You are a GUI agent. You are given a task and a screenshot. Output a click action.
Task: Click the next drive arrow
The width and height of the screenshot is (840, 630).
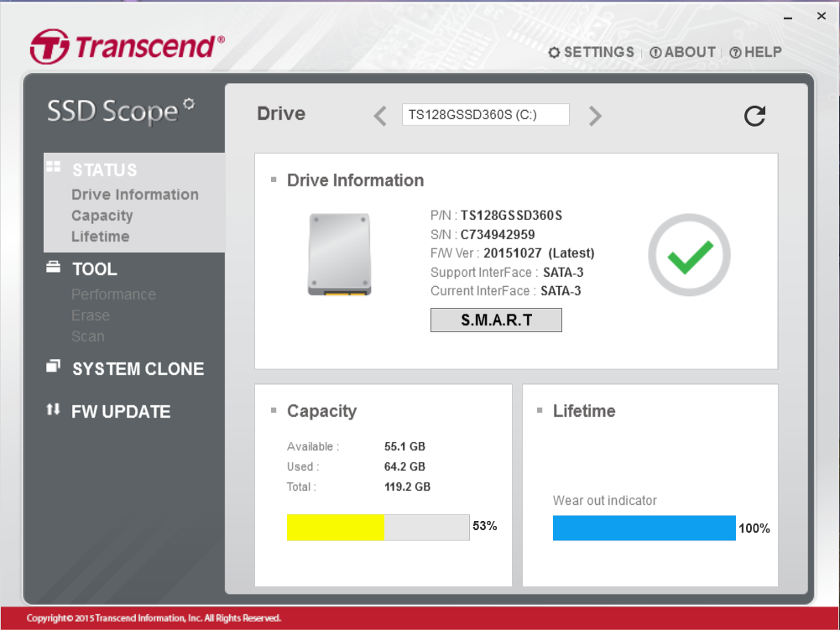pyautogui.click(x=595, y=115)
